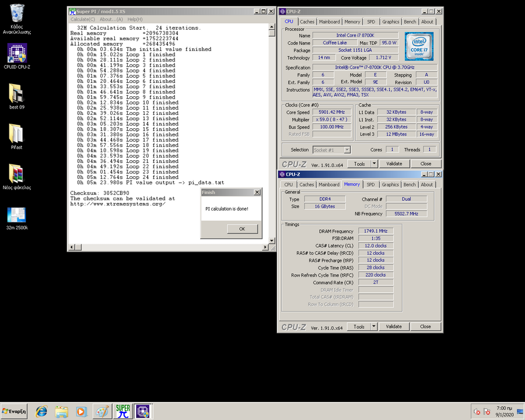Switch to Bench tab in upper CPU-Z
Image resolution: width=525 pixels, height=420 pixels.
[410, 22]
